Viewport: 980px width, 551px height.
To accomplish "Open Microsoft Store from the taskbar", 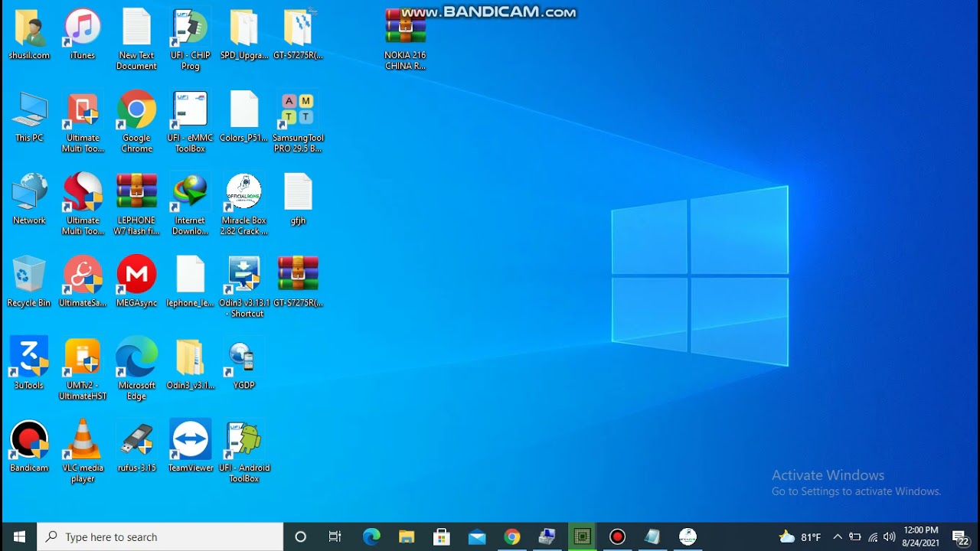I will pyautogui.click(x=442, y=536).
